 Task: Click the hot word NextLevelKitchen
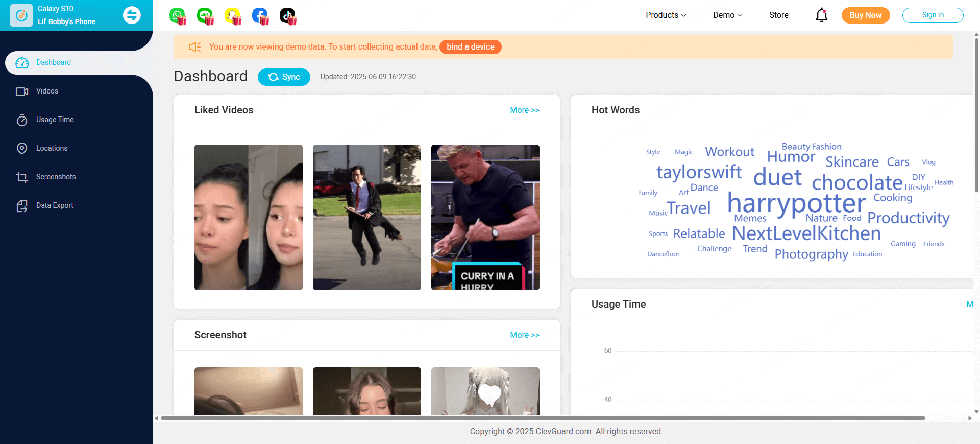tap(806, 233)
